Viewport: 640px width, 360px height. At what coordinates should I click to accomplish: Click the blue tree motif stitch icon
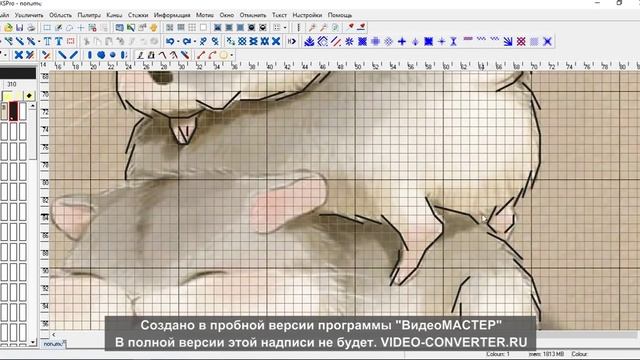309,41
